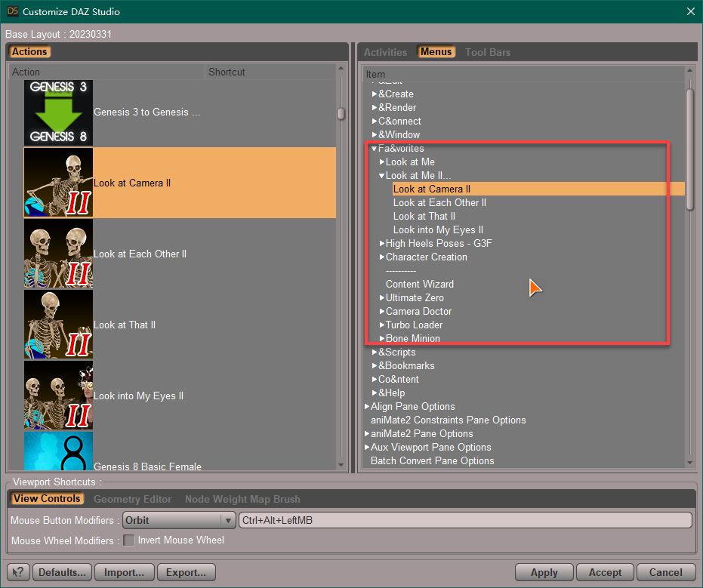
Task: Click the menu tree scroll up arrow
Action: (x=690, y=71)
